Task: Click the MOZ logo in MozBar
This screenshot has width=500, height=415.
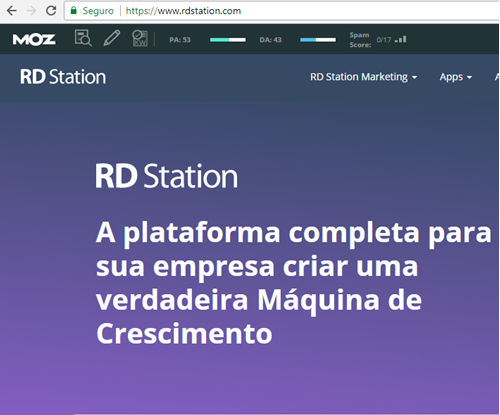Action: coord(34,40)
